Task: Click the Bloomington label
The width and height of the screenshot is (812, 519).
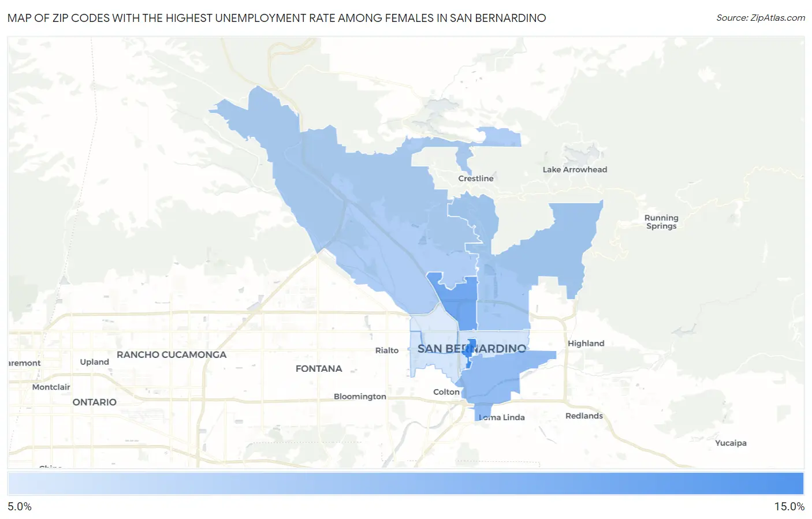Action: (x=360, y=397)
